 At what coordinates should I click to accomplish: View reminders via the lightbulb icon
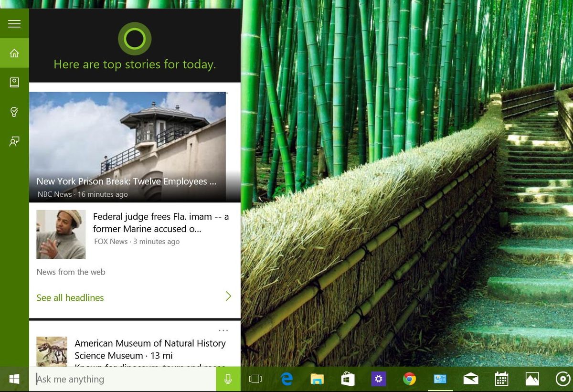[14, 112]
